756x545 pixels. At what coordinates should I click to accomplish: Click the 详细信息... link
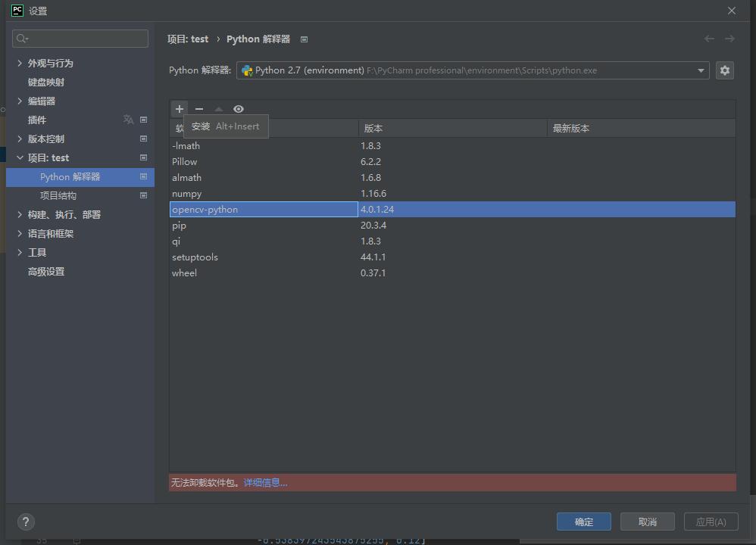[x=266, y=482]
